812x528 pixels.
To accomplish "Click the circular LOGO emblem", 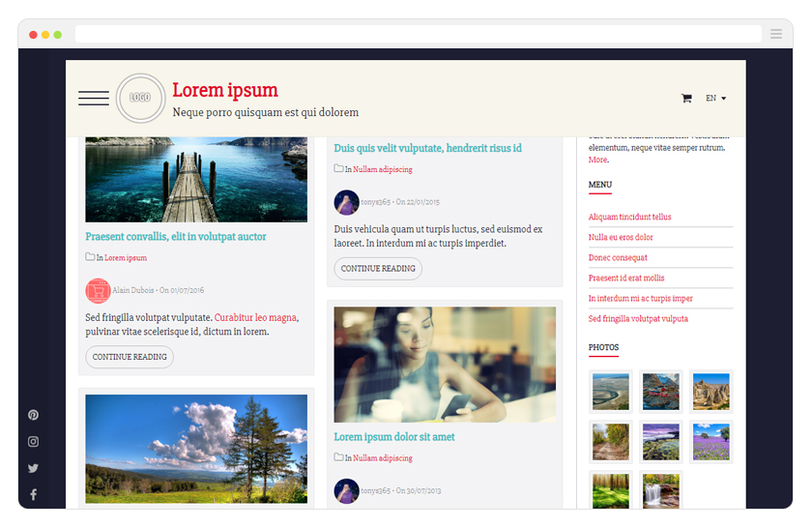I will [140, 98].
